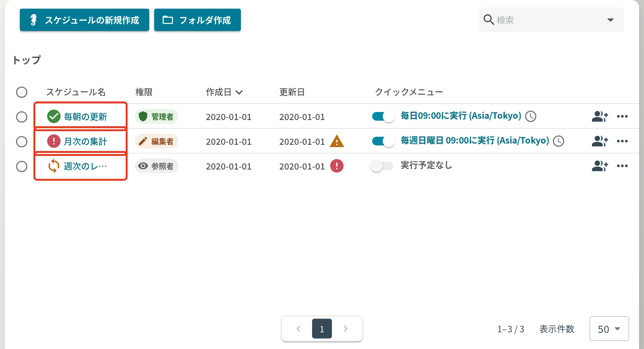Click フォルダ作成 button
The width and height of the screenshot is (644, 349).
(198, 20)
